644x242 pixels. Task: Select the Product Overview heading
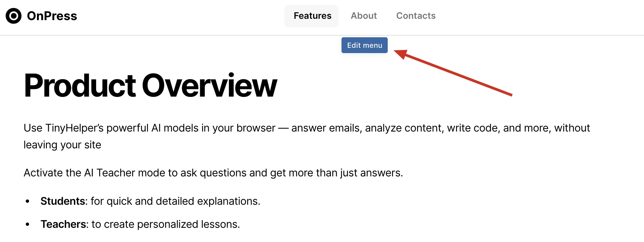[150, 86]
